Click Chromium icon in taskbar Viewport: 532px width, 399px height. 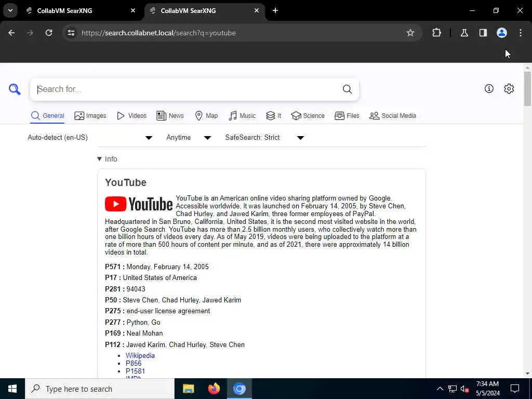click(239, 389)
